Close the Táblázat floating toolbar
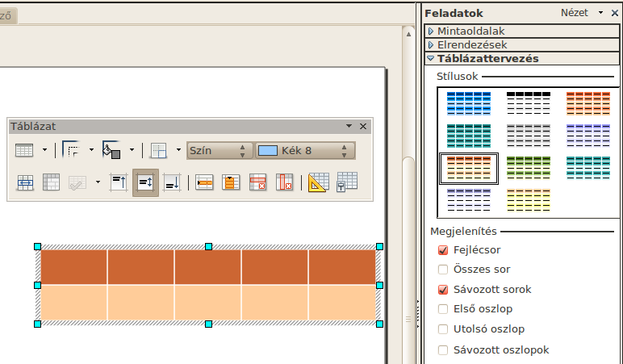 tap(363, 127)
